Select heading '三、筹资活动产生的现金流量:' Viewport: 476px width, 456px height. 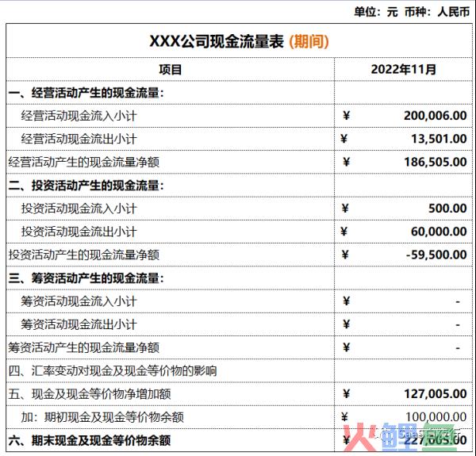point(86,278)
